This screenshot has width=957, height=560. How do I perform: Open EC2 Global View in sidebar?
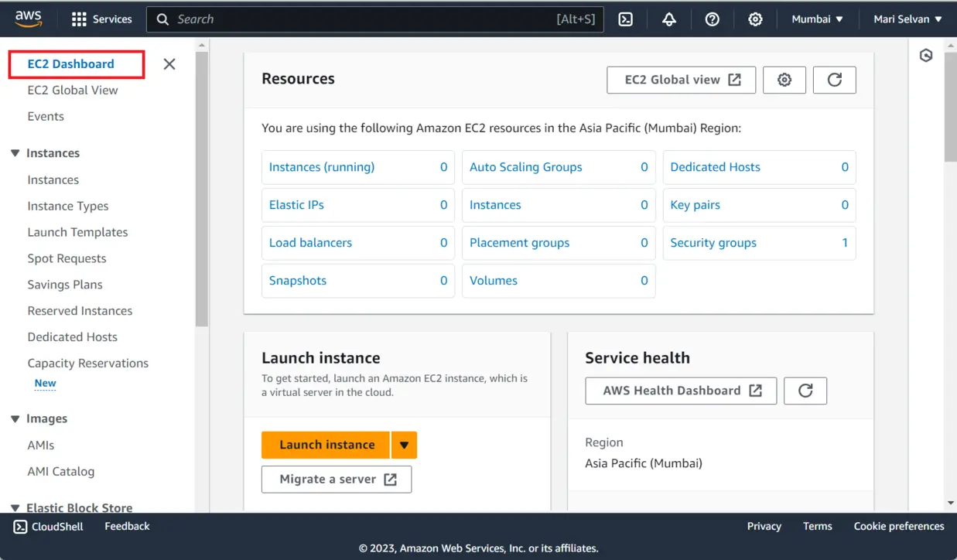point(73,90)
